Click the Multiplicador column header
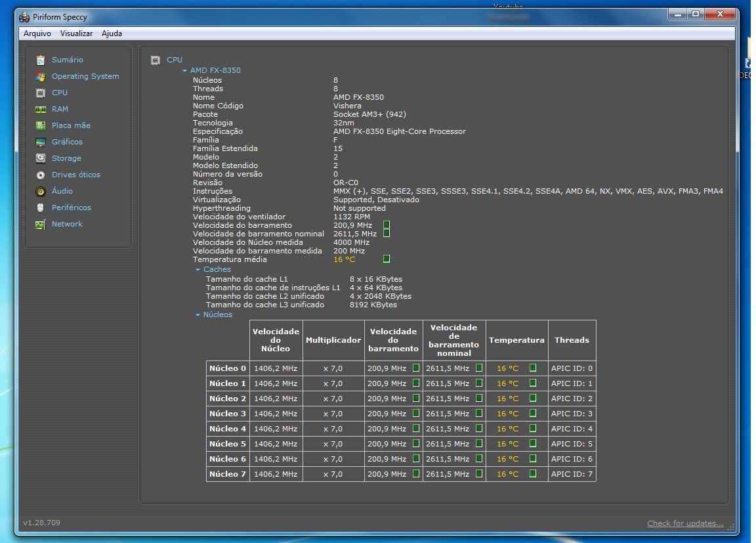756x543 pixels. pos(333,340)
